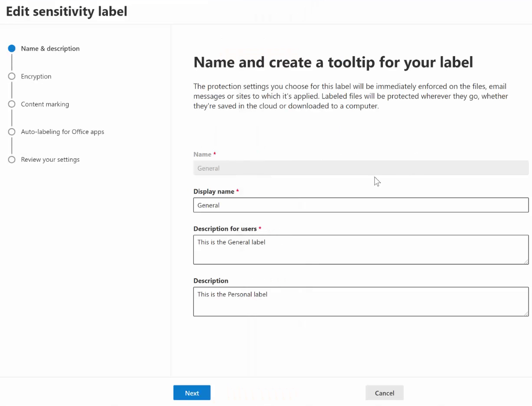Click the filled Name & description step marker
This screenshot has width=532, height=406.
coord(12,49)
